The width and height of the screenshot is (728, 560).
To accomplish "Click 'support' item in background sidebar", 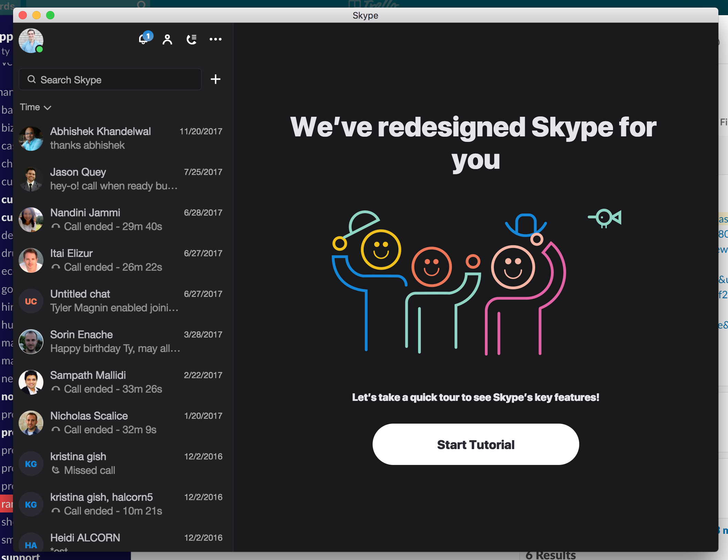I will click(21, 556).
